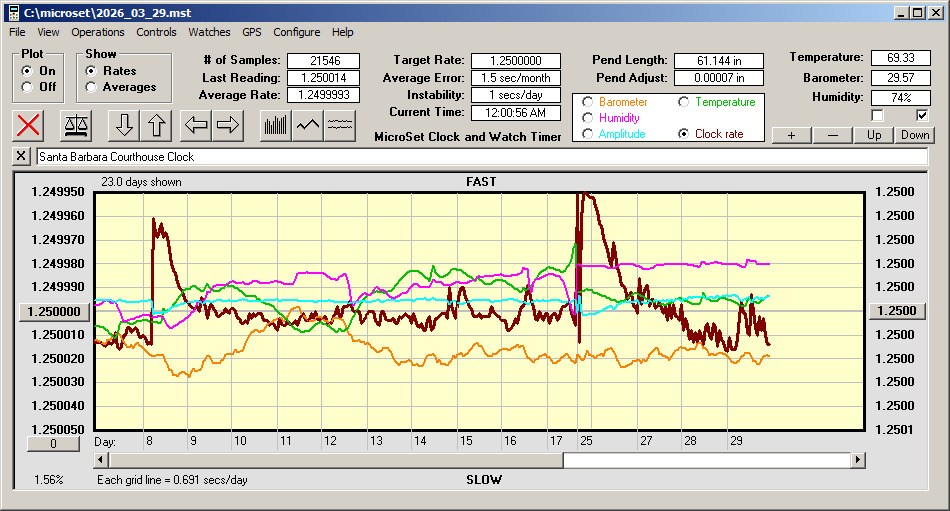Viewport: 950px width, 511px height.
Task: Select the wavy lines graph icon
Action: point(340,125)
